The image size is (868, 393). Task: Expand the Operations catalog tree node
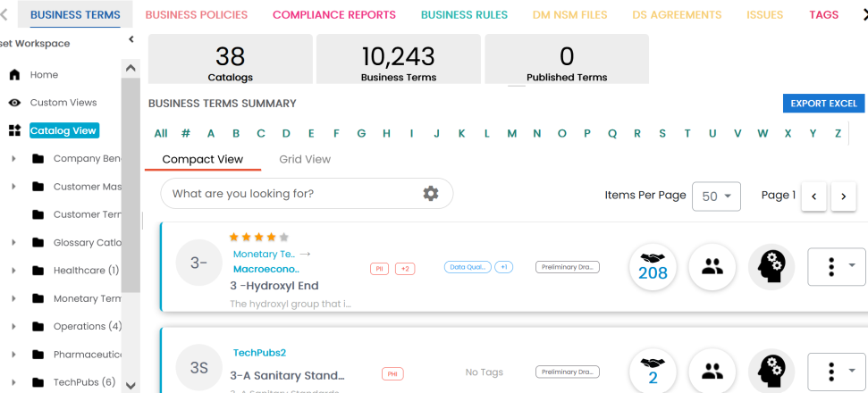tap(13, 327)
